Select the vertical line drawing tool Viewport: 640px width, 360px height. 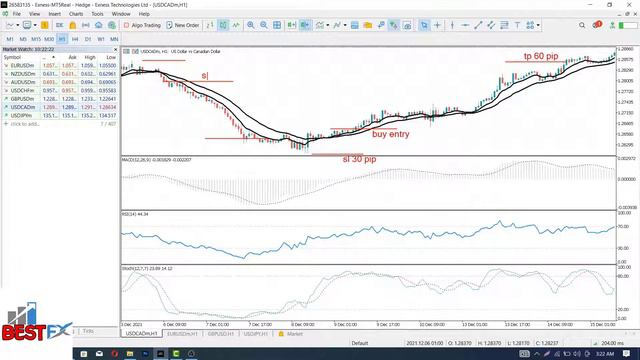452,25
